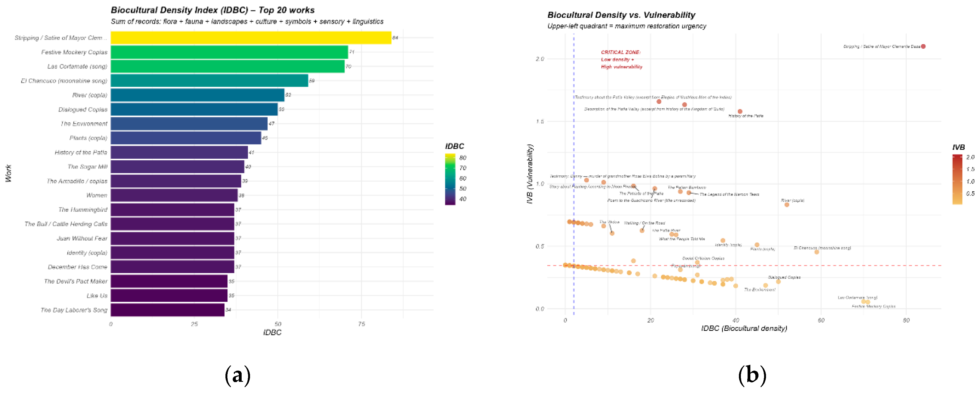This screenshot has width=980, height=393.
Task: Click the 'IDBC' legend title
Action: point(455,146)
